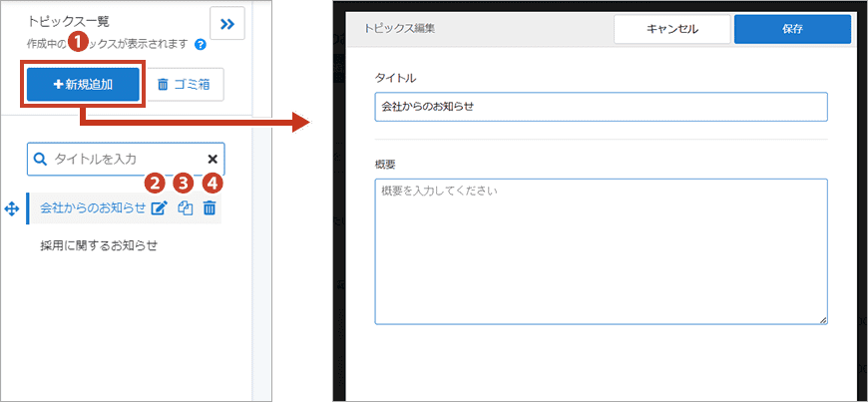This screenshot has height=402, width=868.
Task: Click the resize grip of 概要 textarea
Action: pos(823,319)
